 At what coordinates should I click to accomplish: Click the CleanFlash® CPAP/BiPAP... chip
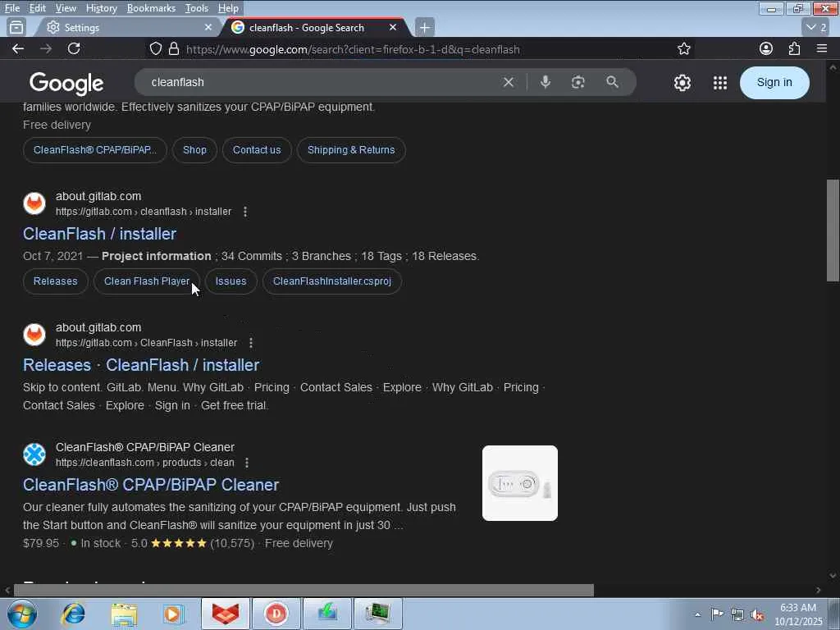coord(95,150)
